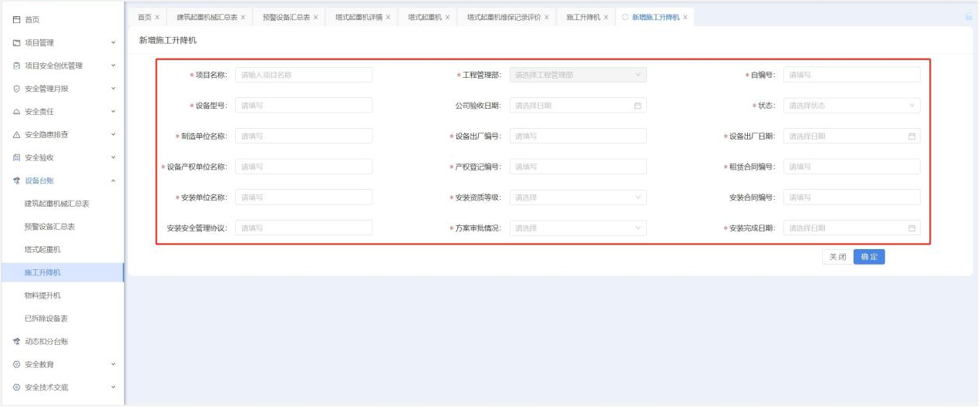The height and width of the screenshot is (408, 980).
Task: Click the 首页 home icon in sidebar
Action: point(16,19)
